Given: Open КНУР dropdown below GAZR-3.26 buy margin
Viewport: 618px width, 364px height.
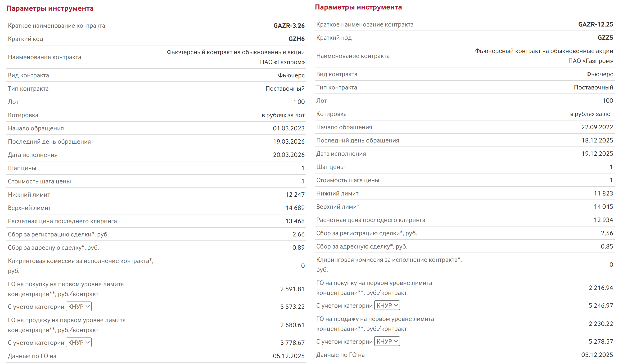Looking at the screenshot, I should [79, 306].
